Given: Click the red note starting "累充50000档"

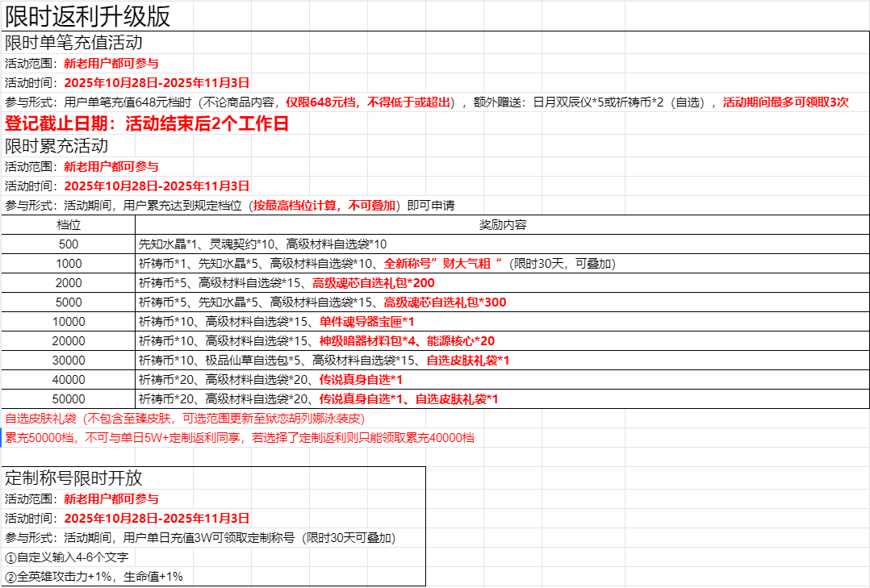Looking at the screenshot, I should coord(240,438).
